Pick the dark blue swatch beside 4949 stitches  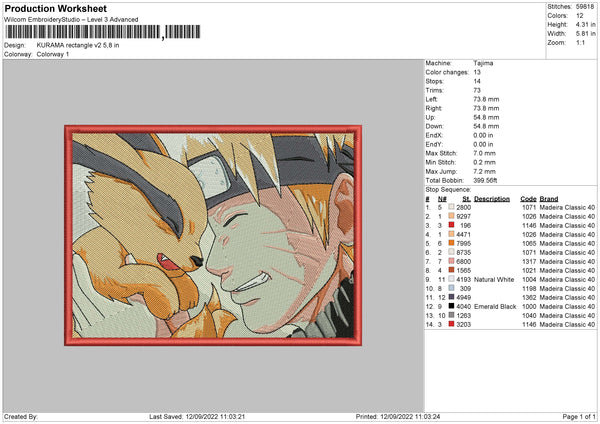click(x=452, y=297)
